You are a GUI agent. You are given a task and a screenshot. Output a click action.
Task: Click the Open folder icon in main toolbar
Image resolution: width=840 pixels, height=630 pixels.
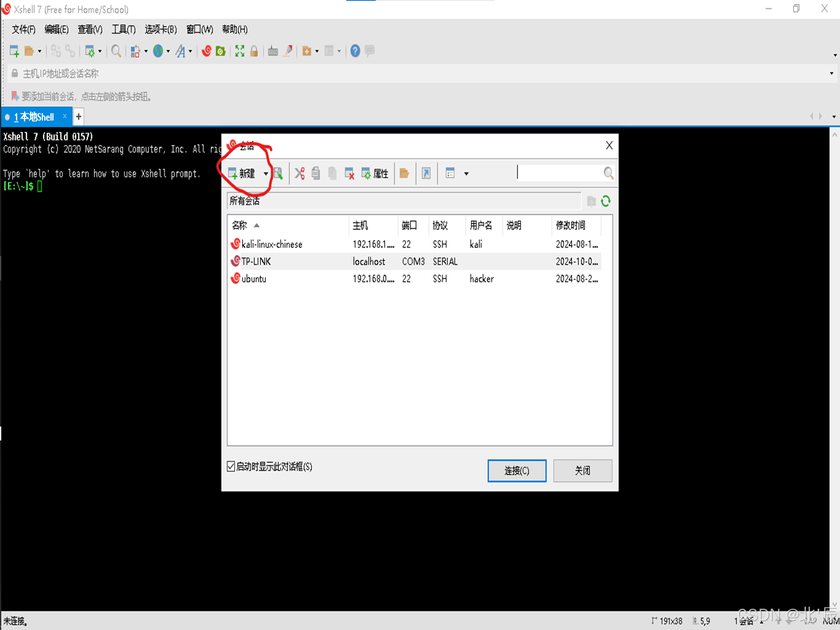coord(29,52)
